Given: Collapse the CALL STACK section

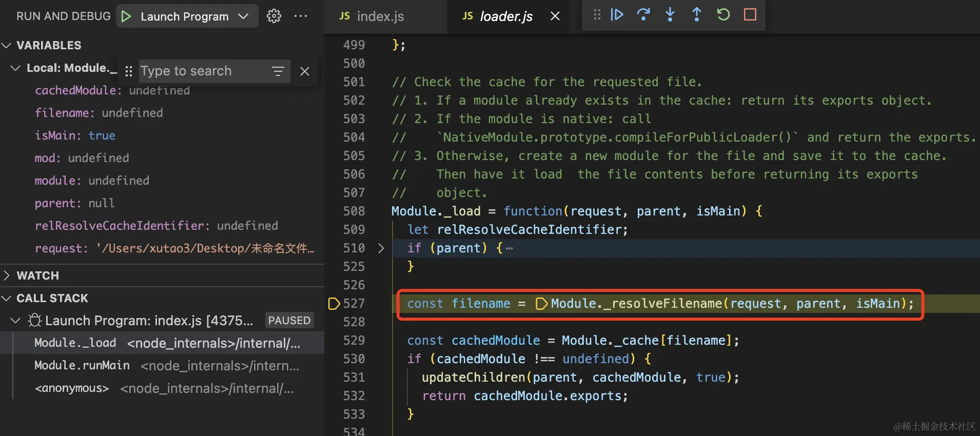Looking at the screenshot, I should pos(7,298).
